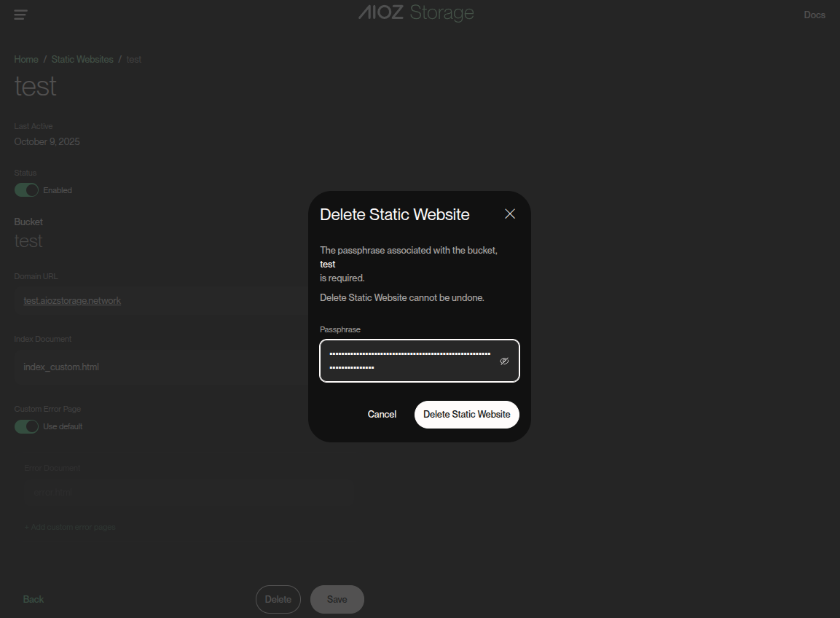Click the Back link at bottom
The image size is (840, 618).
34,599
